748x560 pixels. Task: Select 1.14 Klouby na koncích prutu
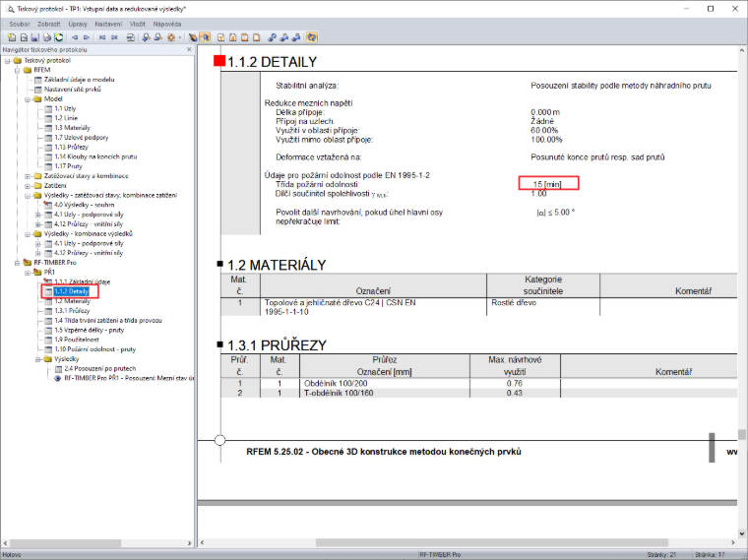[95, 156]
